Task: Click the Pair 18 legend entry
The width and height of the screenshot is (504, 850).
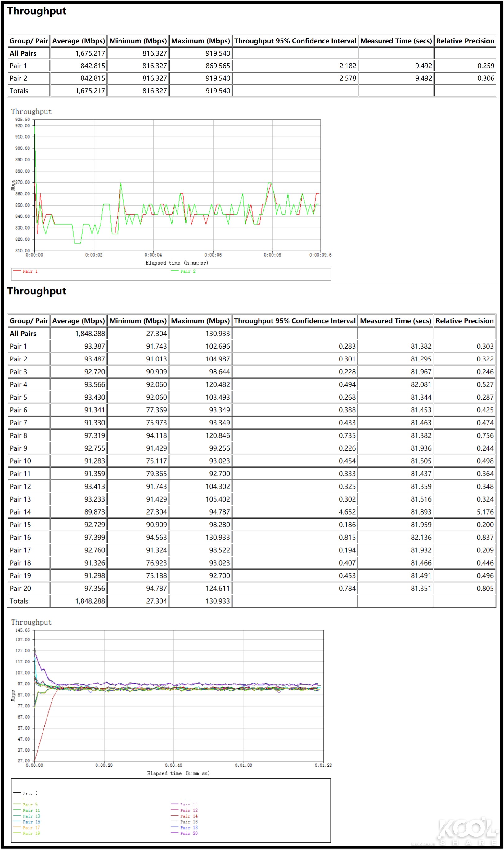Action: point(184,828)
